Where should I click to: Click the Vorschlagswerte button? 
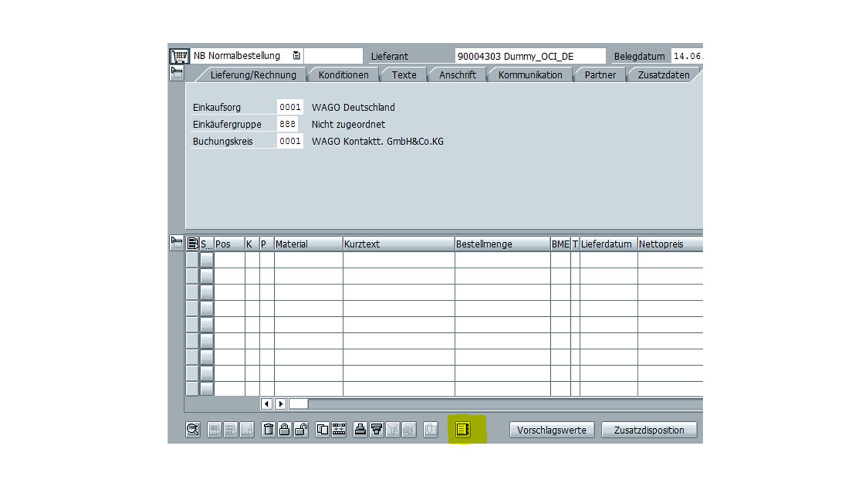pos(551,430)
